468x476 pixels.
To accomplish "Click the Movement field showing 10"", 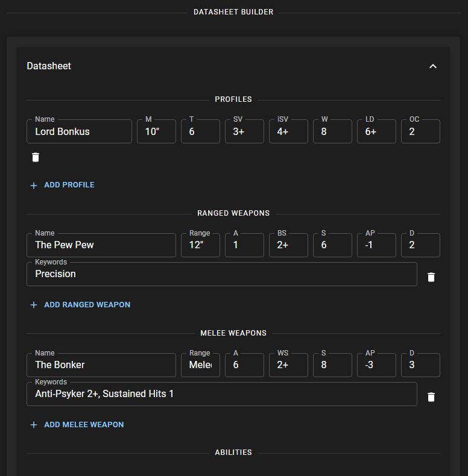I will pyautogui.click(x=156, y=131).
